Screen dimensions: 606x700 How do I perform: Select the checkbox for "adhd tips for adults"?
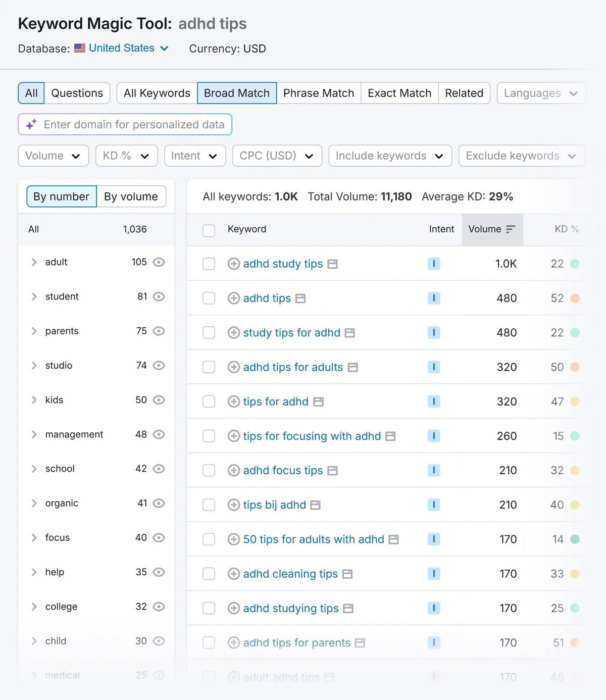[209, 367]
